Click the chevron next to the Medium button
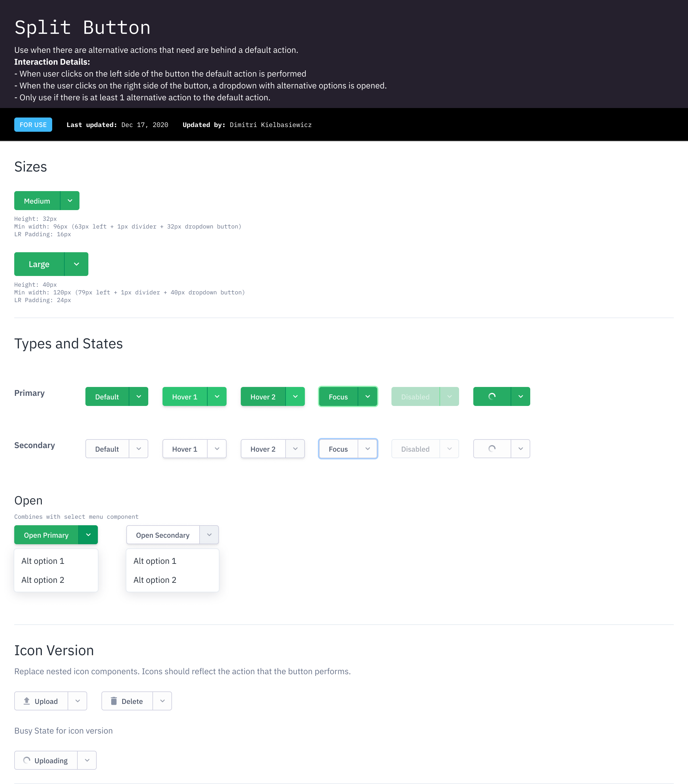Screen dimensions: 688x784 point(70,201)
